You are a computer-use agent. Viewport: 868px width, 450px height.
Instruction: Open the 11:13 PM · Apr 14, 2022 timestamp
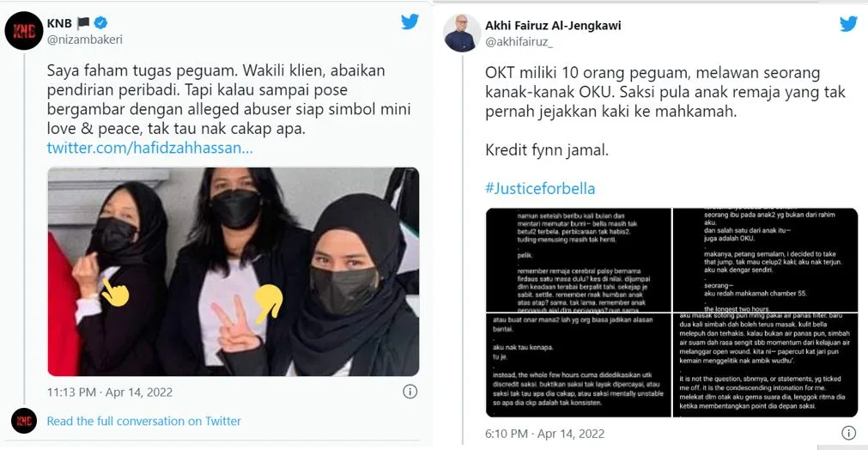(110, 392)
